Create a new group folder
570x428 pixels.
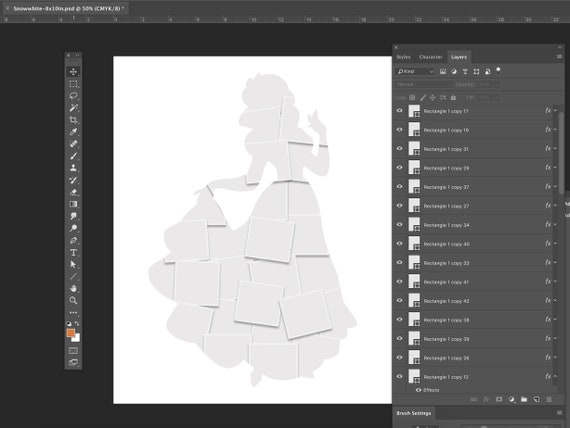click(524, 399)
